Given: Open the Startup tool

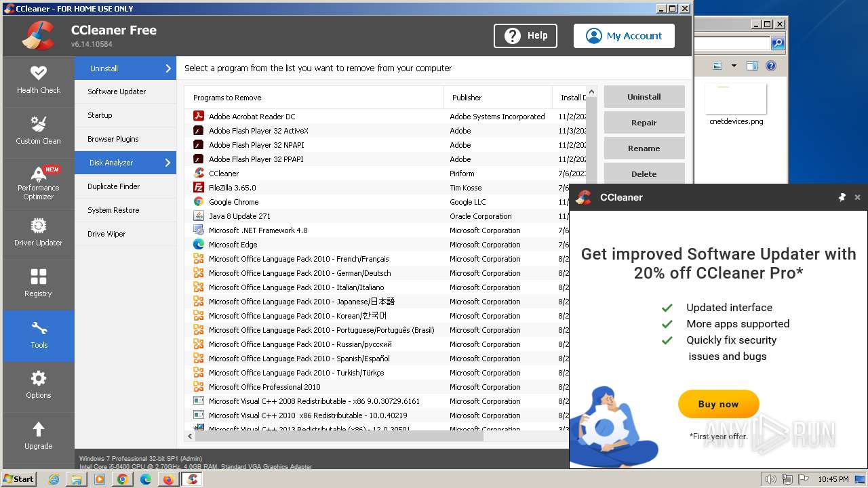Looking at the screenshot, I should click(x=125, y=115).
